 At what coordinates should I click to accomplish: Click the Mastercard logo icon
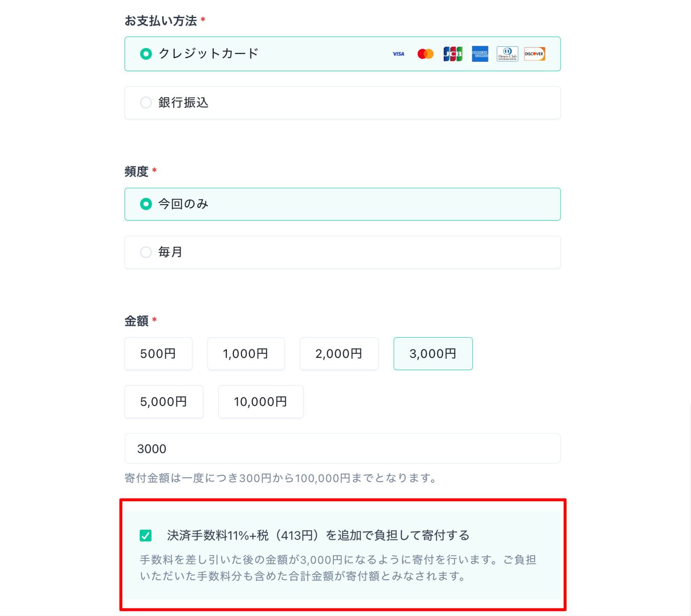425,53
